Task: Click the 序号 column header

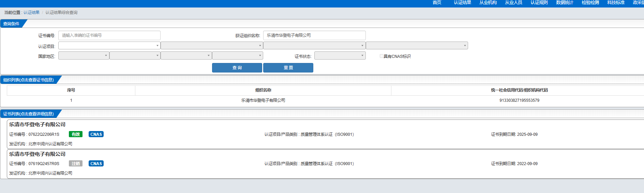Action: tap(71, 90)
